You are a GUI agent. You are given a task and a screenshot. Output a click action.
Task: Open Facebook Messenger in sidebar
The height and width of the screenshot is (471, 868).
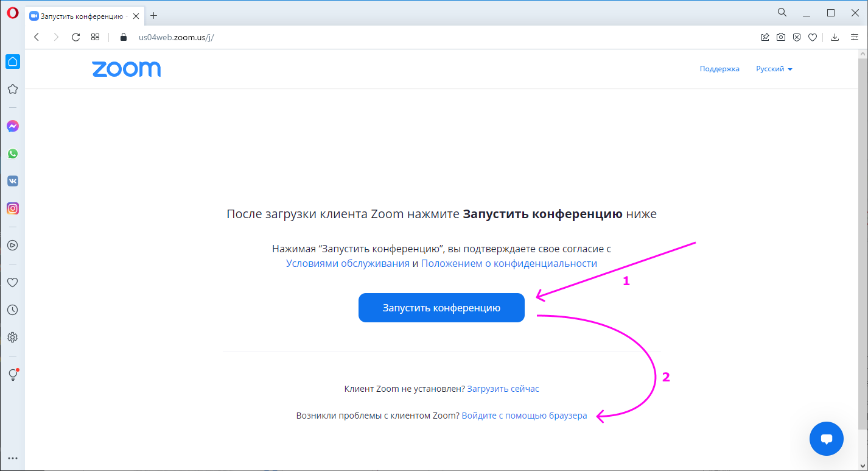[x=12, y=126]
